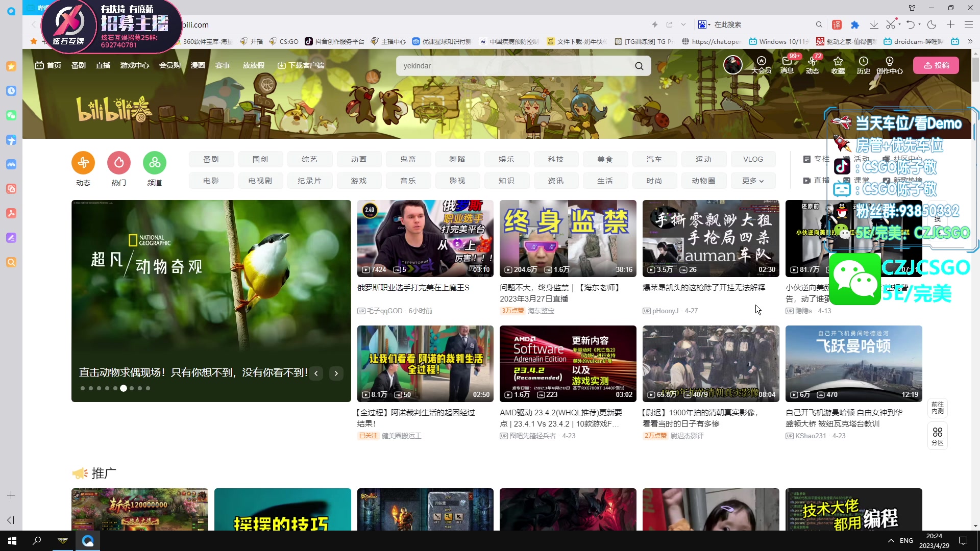Click the screenshot scissors icon in browser toolbar
The image size is (980, 551).
point(892,24)
